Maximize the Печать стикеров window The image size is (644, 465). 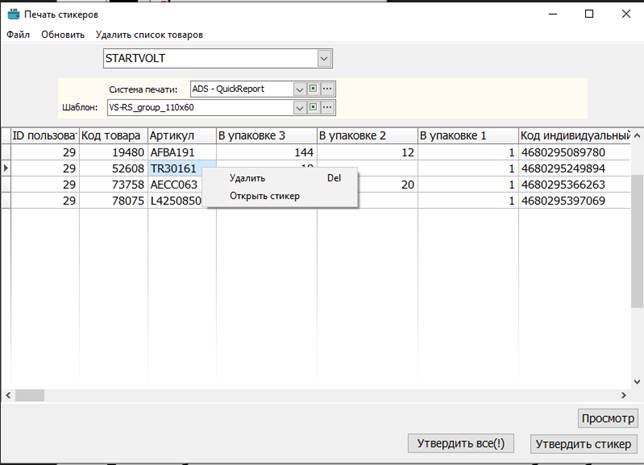tap(589, 14)
